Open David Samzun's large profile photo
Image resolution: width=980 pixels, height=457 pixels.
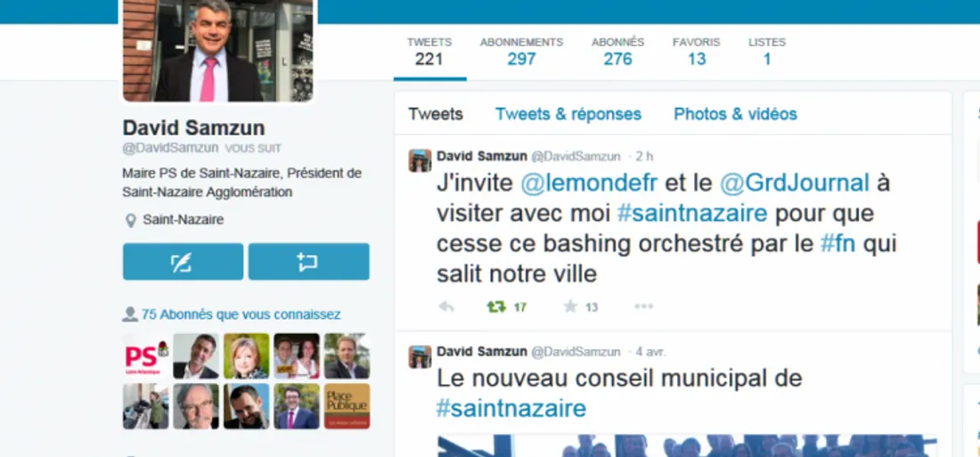[218, 50]
